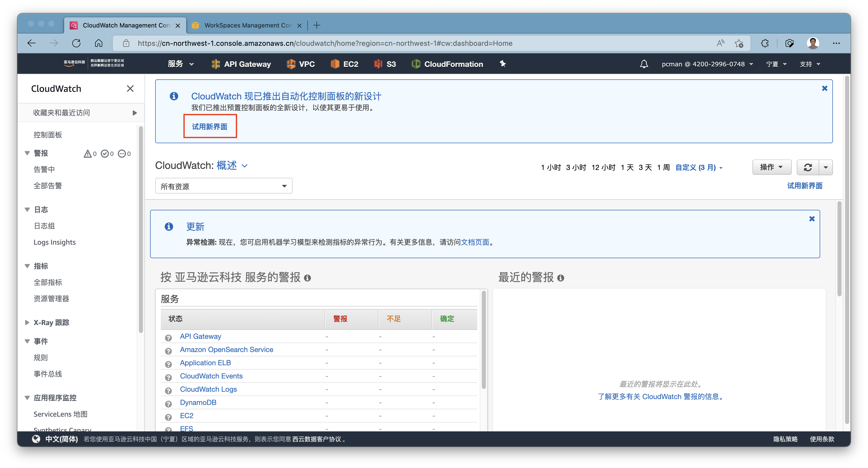868x468 pixels.
Task: Collapse the 警报 sidebar section
Action: coord(27,153)
